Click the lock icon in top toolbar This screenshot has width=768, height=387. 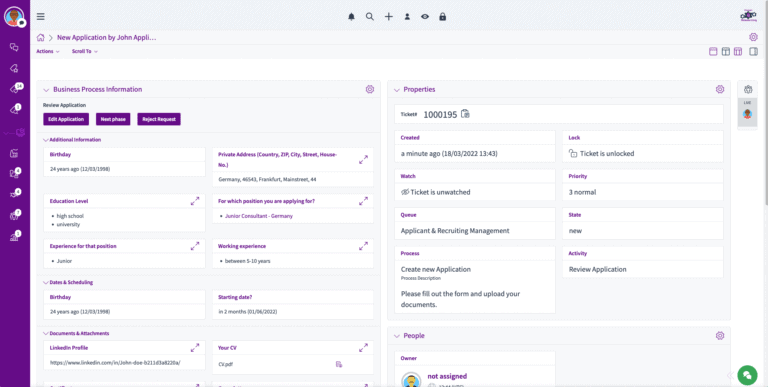tap(443, 17)
